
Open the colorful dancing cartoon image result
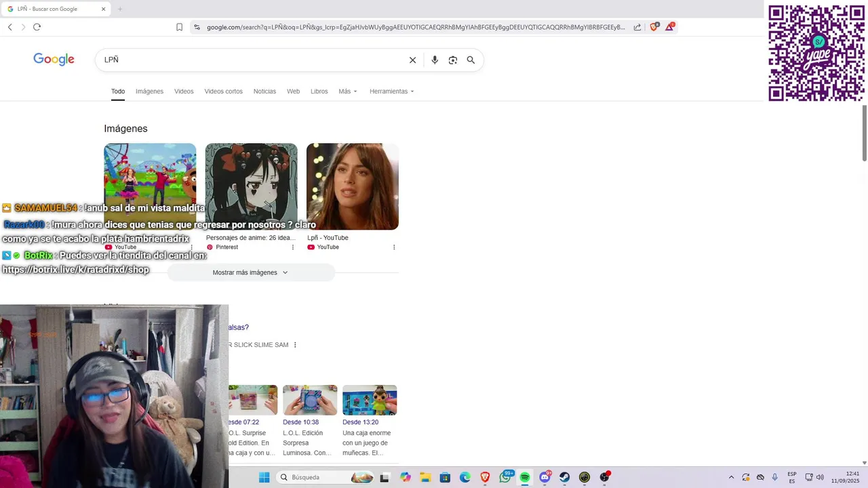(x=150, y=186)
